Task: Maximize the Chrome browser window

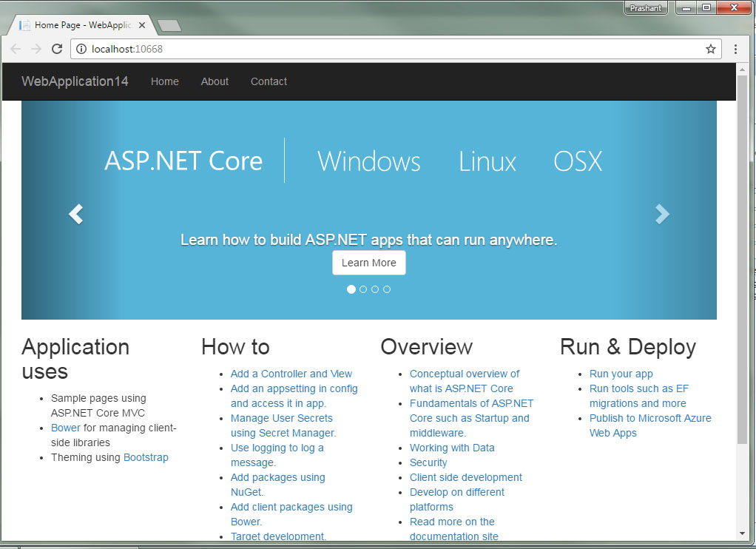Action: (x=706, y=8)
